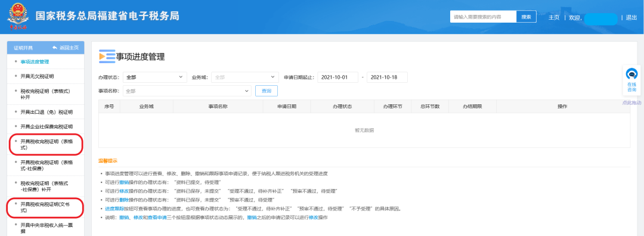Open the end date field 2021-10-18
The width and height of the screenshot is (644, 236).
click(387, 77)
